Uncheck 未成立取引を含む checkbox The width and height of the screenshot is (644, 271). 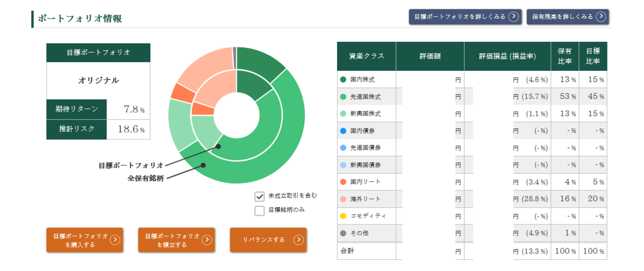260,196
